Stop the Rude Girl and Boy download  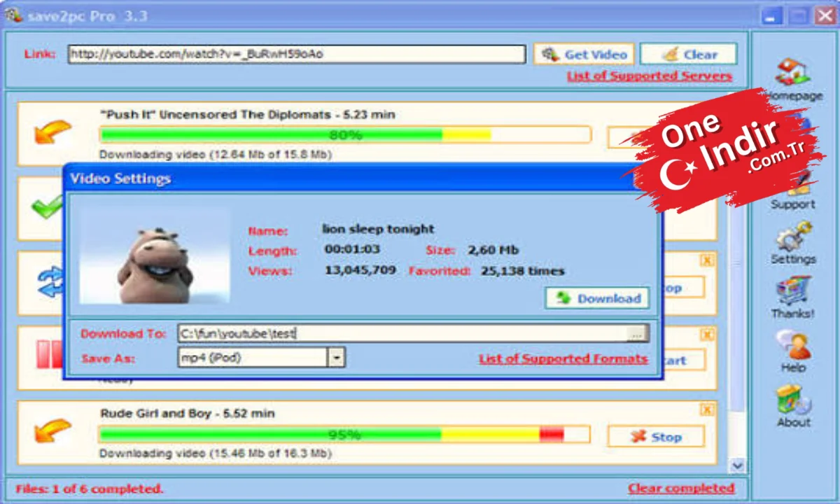pyautogui.click(x=656, y=436)
